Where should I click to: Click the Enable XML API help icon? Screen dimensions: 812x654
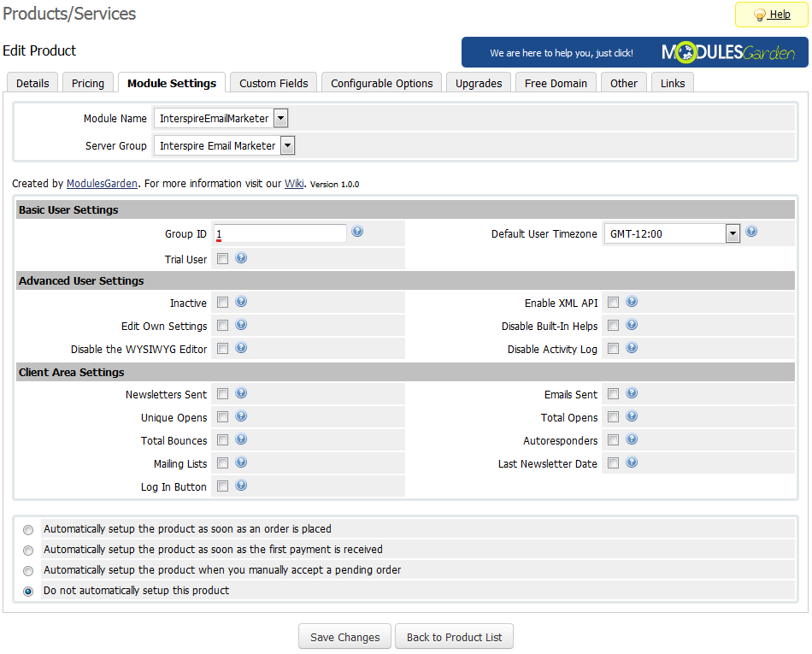[x=632, y=302]
